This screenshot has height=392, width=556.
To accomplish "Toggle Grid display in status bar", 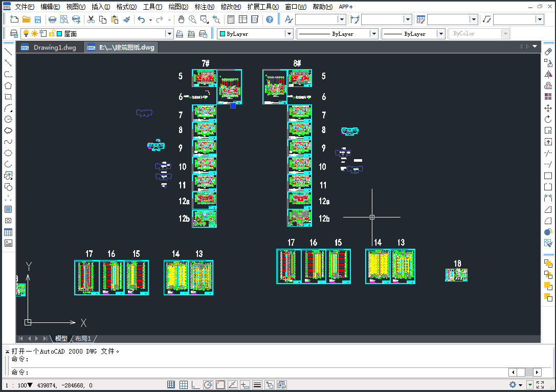I will (x=183, y=385).
